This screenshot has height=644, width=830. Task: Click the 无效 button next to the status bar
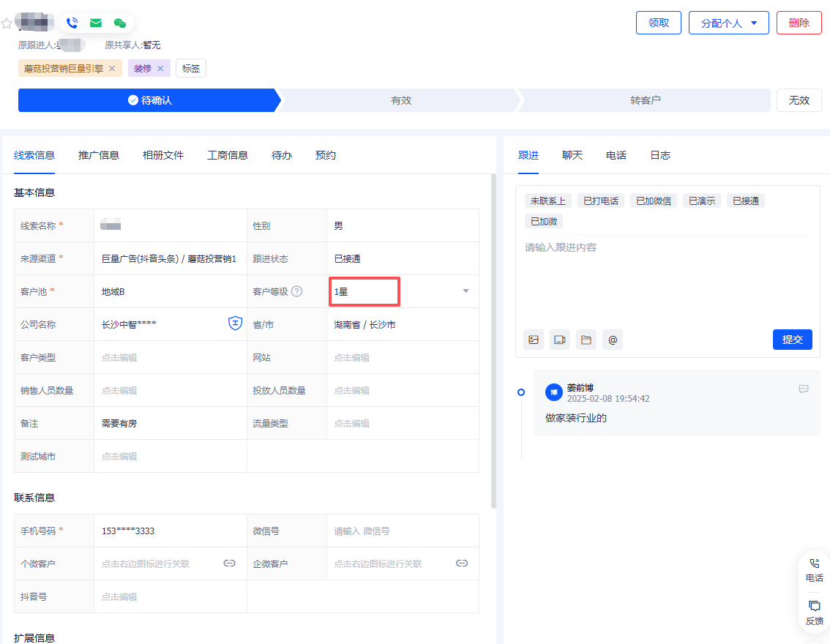[x=799, y=100]
